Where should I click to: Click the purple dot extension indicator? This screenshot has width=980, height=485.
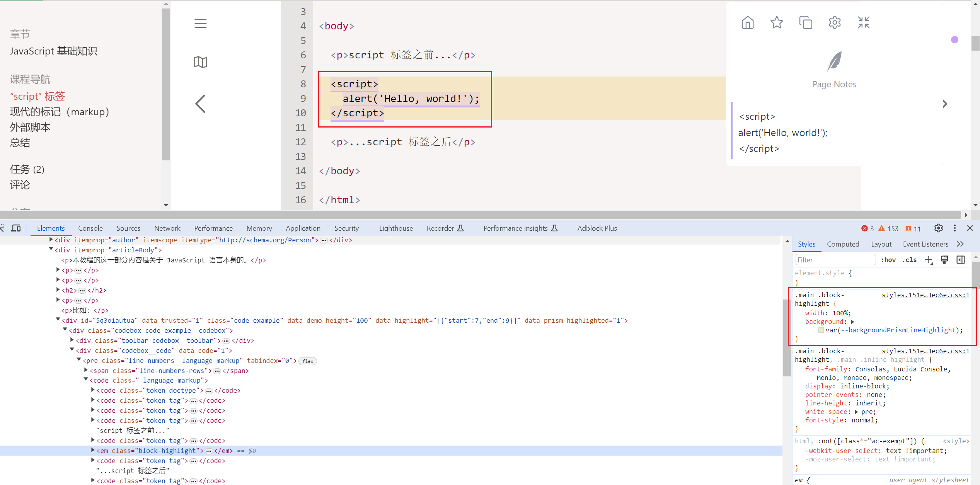(x=954, y=39)
